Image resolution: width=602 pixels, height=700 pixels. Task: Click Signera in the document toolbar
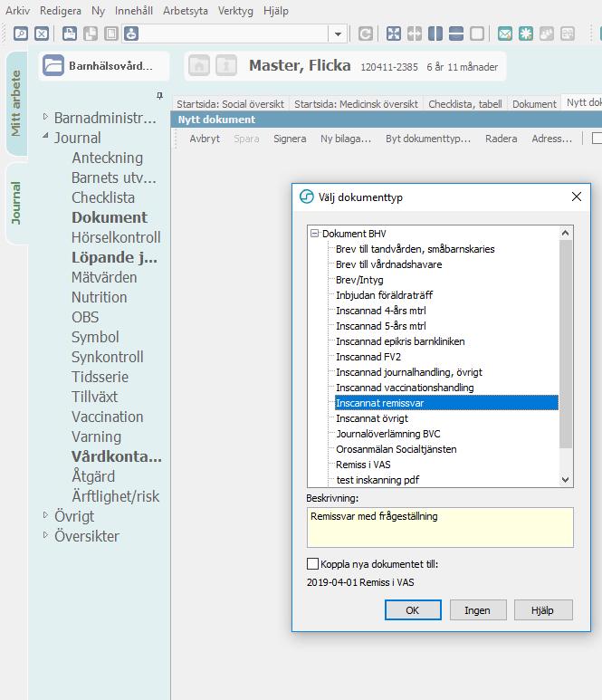[x=290, y=139]
